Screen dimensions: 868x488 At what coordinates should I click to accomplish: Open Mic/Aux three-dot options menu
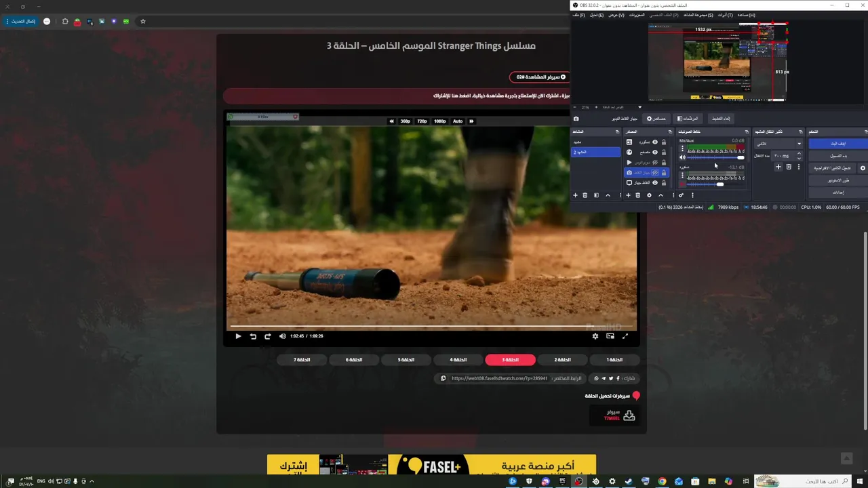coord(682,148)
